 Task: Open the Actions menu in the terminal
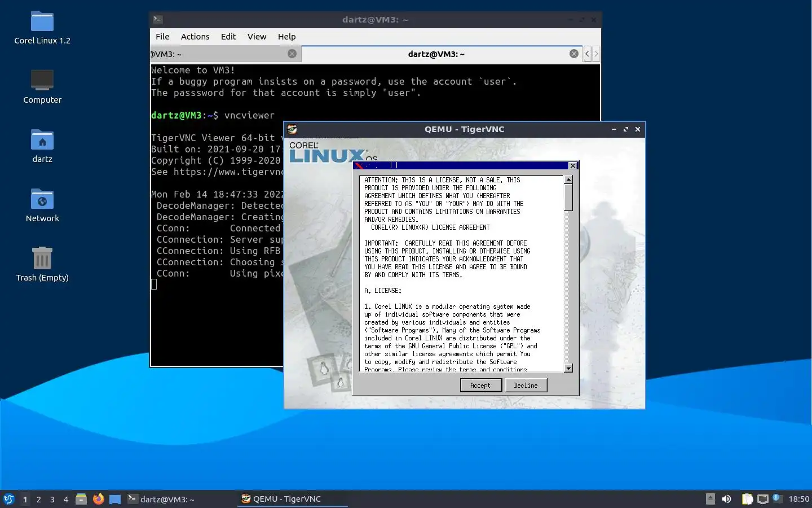tap(195, 37)
